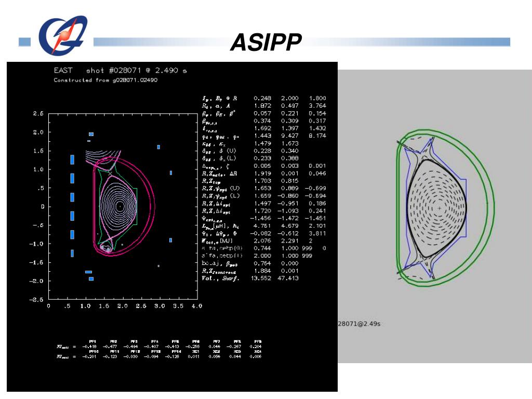Click the upper X-point marker in left plot
This screenshot has height=399, width=532.
point(110,173)
